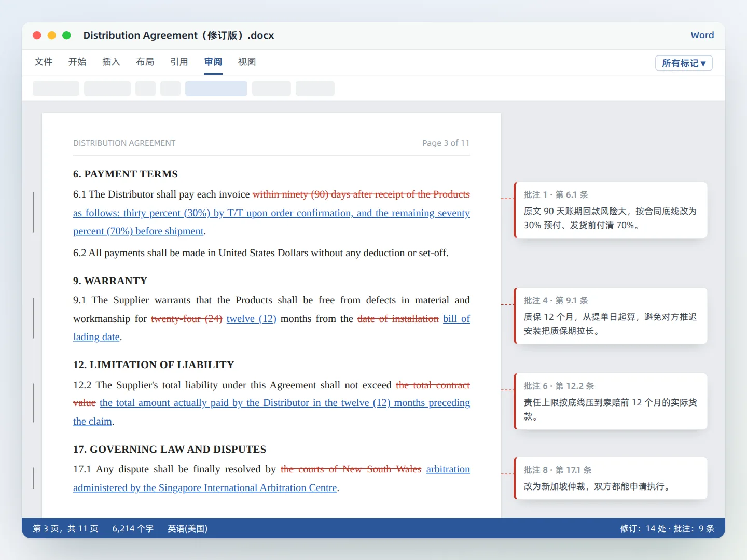Open the 插入 tab

111,62
